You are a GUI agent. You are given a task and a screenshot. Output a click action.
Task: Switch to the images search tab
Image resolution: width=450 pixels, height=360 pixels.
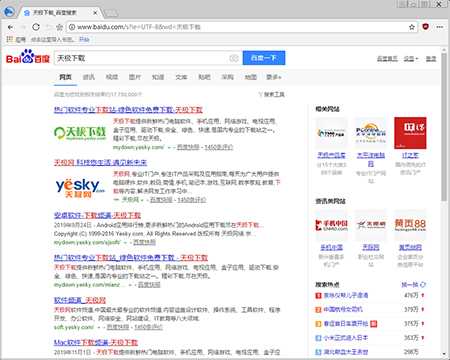135,77
